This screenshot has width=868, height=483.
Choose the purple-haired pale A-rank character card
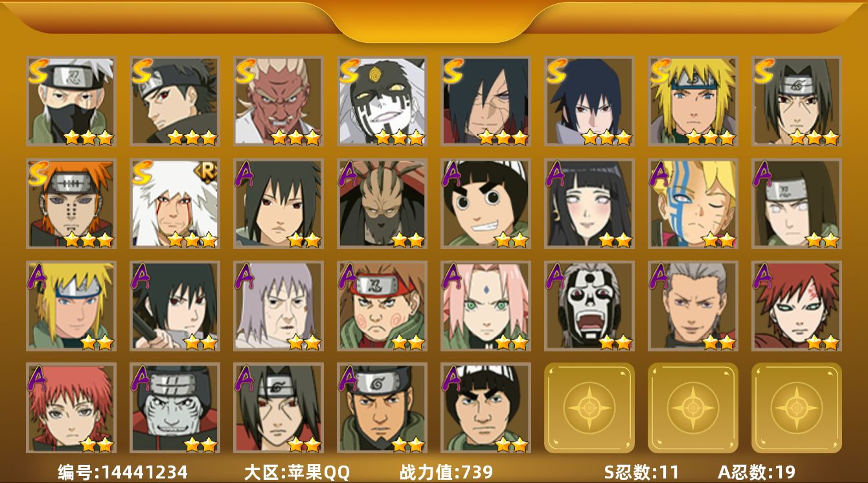pos(279,306)
